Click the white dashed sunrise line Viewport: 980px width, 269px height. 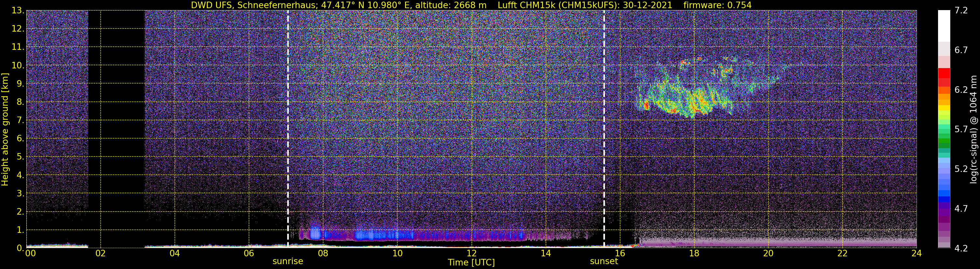coord(288,129)
